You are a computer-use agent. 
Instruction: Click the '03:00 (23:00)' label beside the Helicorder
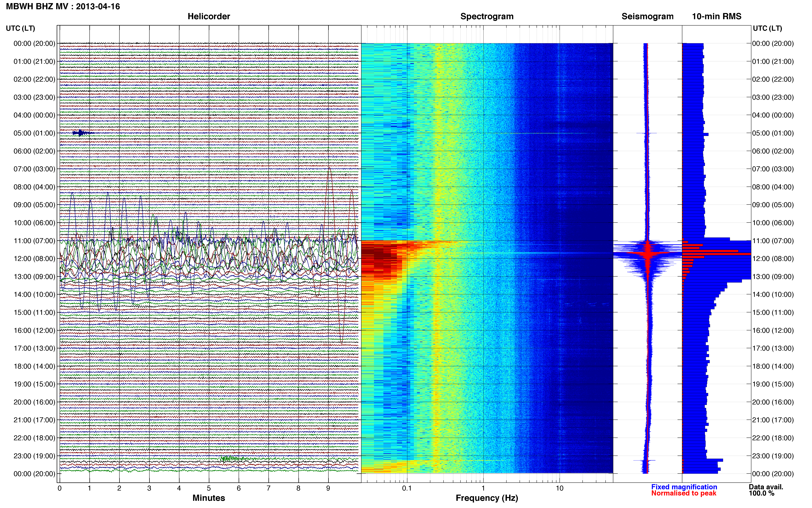34,97
